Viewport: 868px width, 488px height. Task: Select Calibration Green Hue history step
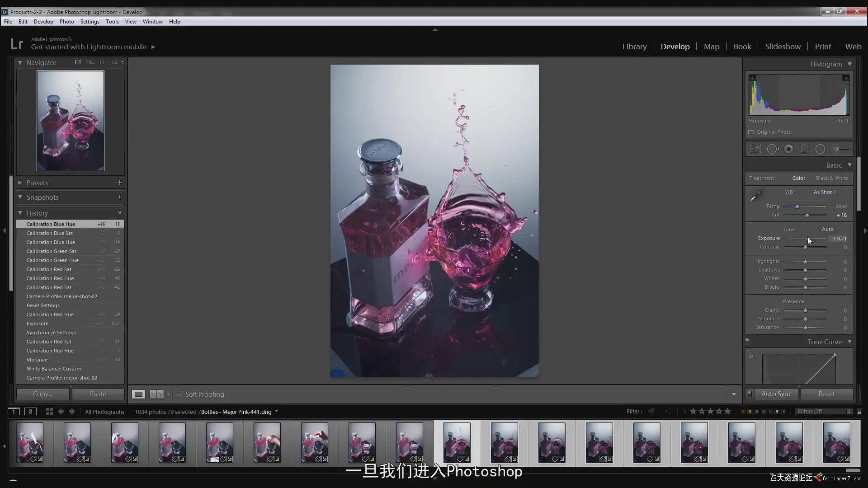[x=52, y=260]
